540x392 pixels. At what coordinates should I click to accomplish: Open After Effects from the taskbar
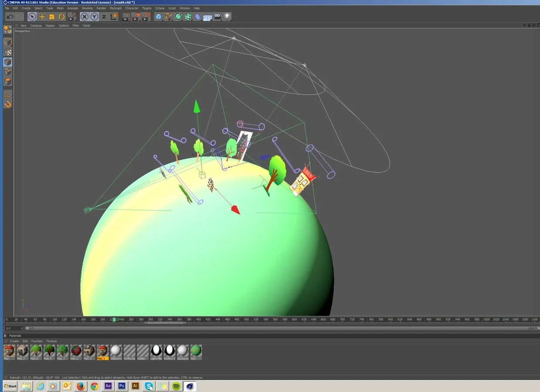click(108, 386)
